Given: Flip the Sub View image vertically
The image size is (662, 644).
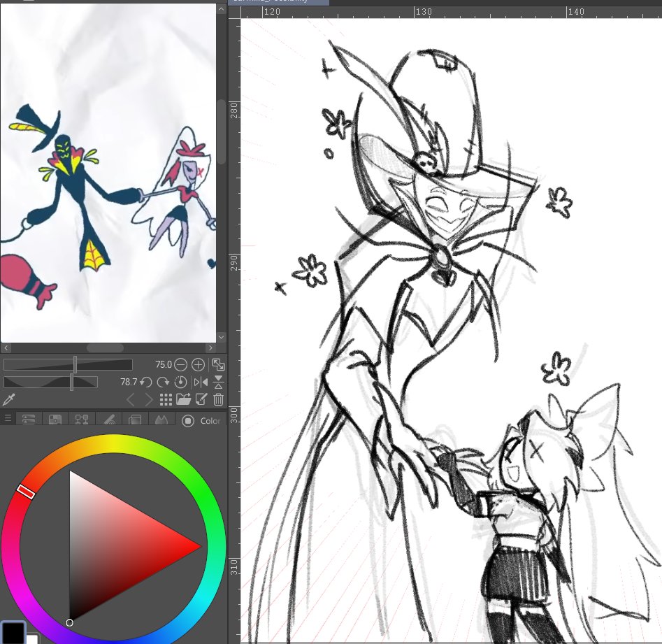Looking at the screenshot, I should click(x=218, y=382).
